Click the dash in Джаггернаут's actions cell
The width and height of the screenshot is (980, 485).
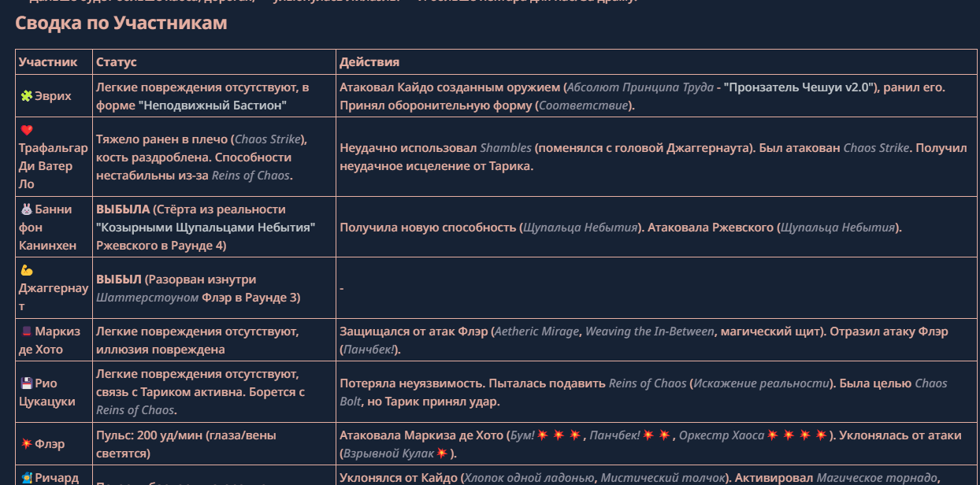click(342, 288)
